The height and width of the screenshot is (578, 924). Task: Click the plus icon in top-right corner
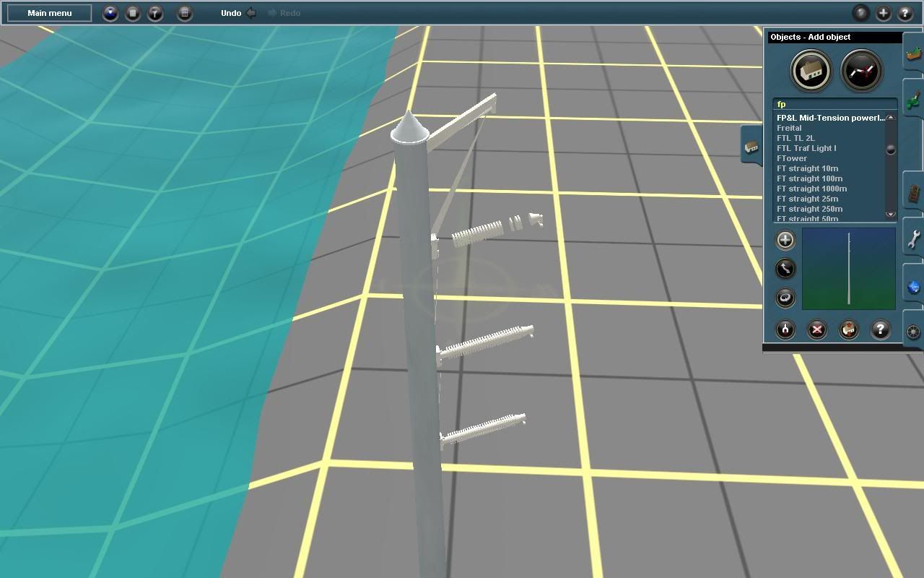[x=883, y=13]
